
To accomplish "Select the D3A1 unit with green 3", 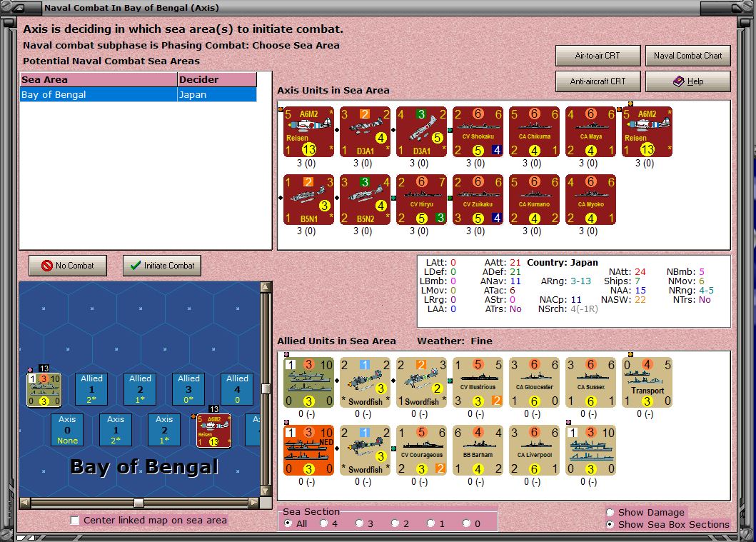I will click(421, 131).
